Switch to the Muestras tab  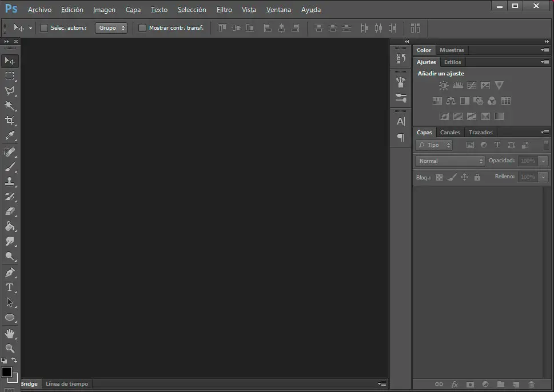[452, 50]
